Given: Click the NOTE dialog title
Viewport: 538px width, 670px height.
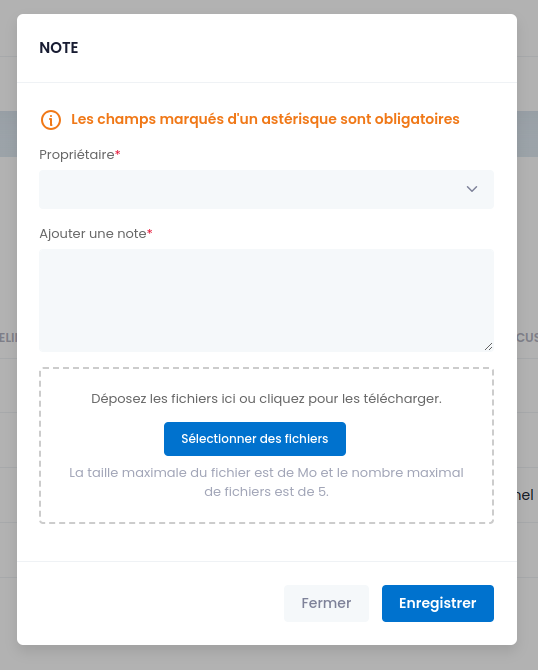Looking at the screenshot, I should 59,47.
